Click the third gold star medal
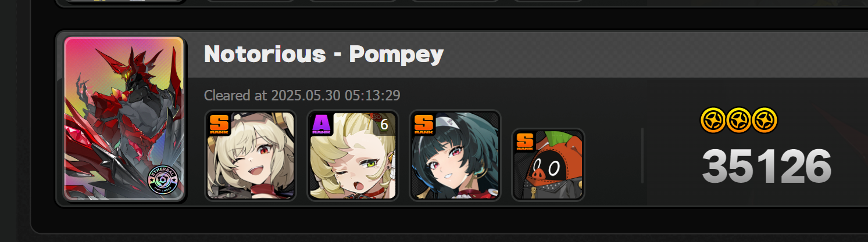Viewport: 868px width, 242px height. click(765, 120)
